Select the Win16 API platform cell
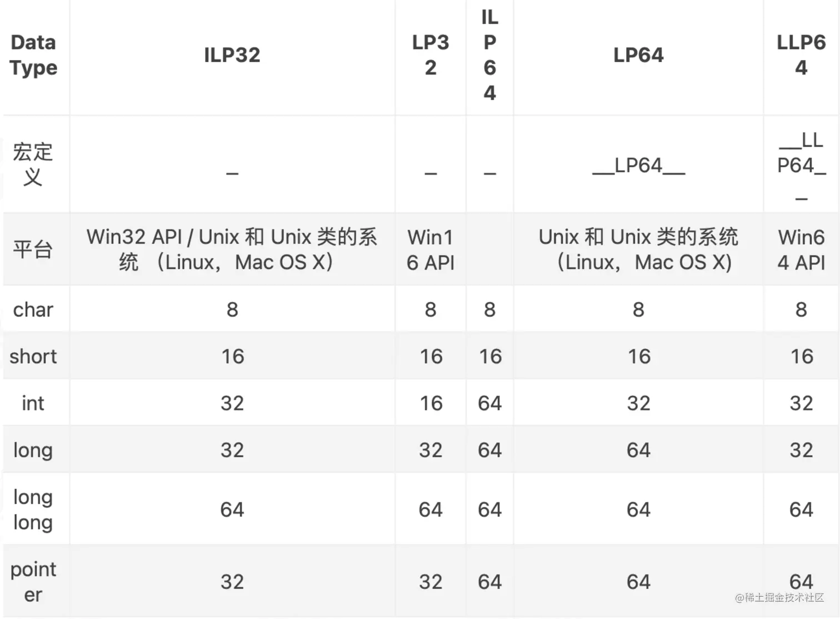The width and height of the screenshot is (840, 619). pyautogui.click(x=431, y=249)
